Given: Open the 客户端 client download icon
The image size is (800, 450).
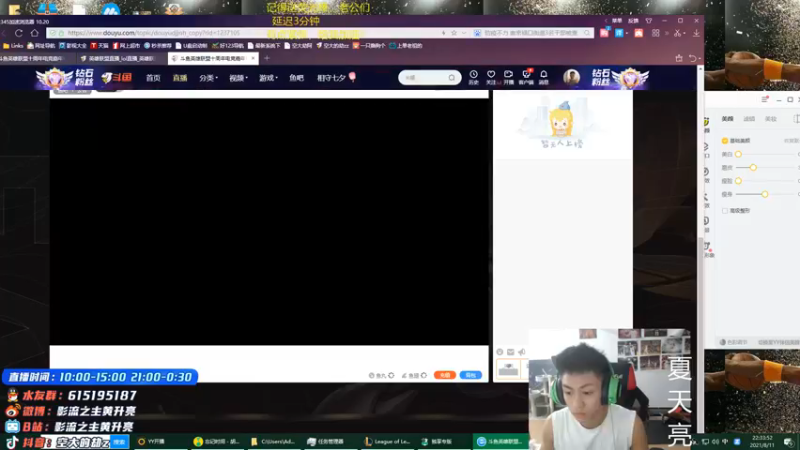Looking at the screenshot, I should tap(526, 77).
